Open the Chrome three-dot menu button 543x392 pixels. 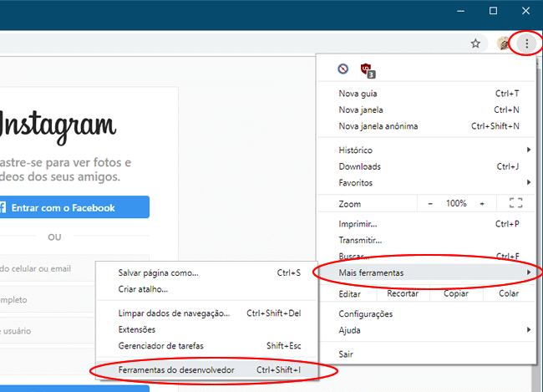coord(526,43)
